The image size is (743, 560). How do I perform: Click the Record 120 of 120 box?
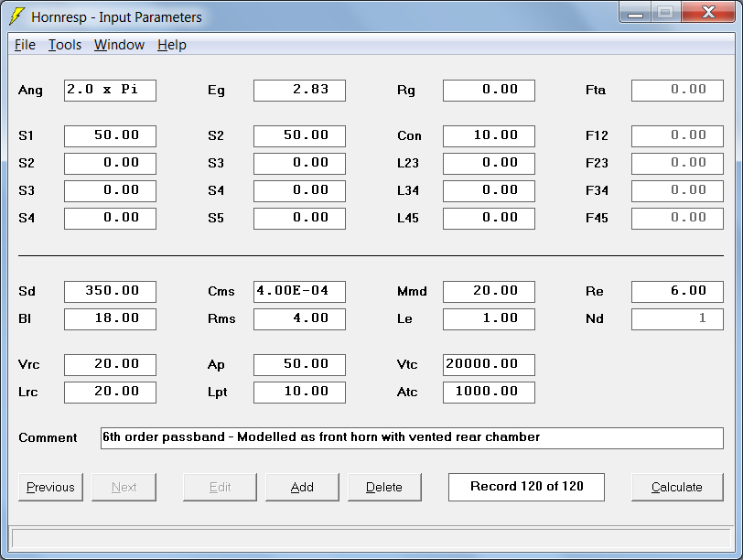coord(526,487)
